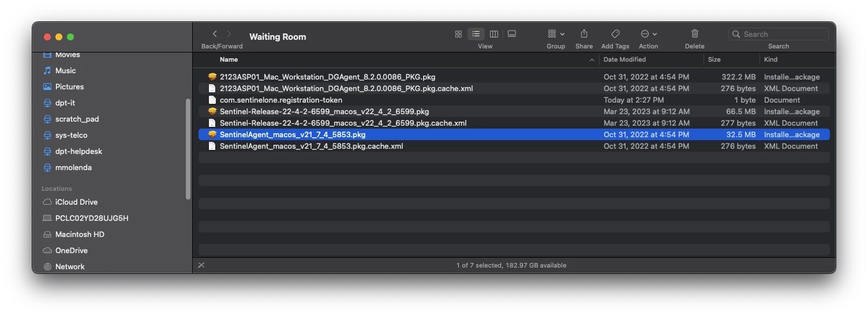Open the Group dropdown

pyautogui.click(x=556, y=34)
